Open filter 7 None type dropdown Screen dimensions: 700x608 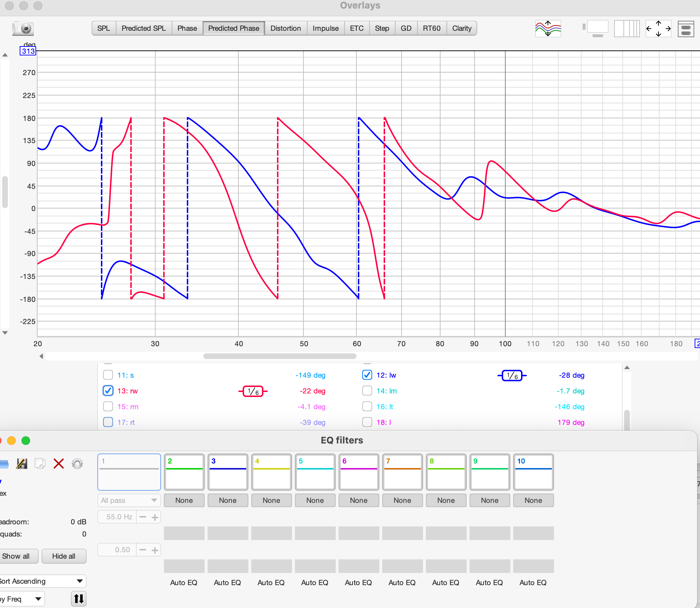(402, 500)
